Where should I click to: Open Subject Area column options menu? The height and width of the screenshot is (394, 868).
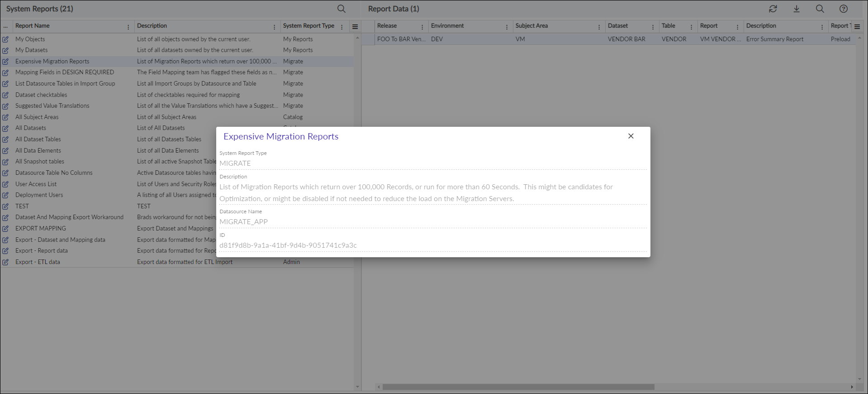pyautogui.click(x=599, y=27)
